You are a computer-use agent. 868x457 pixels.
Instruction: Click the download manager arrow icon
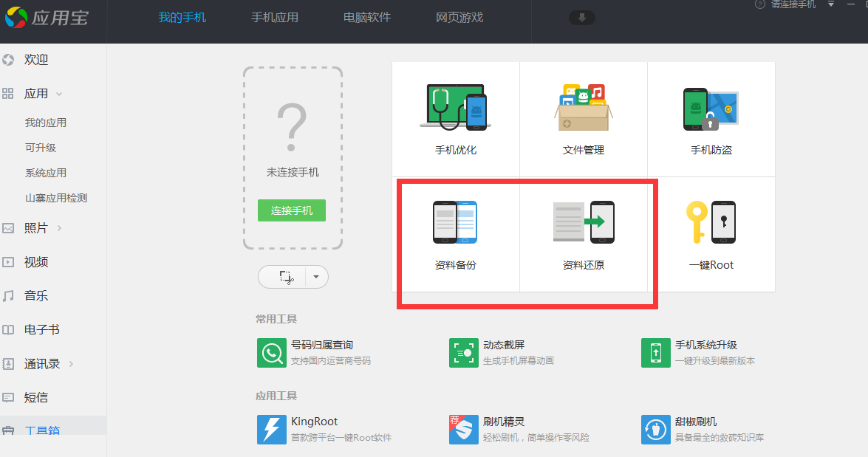[582, 18]
